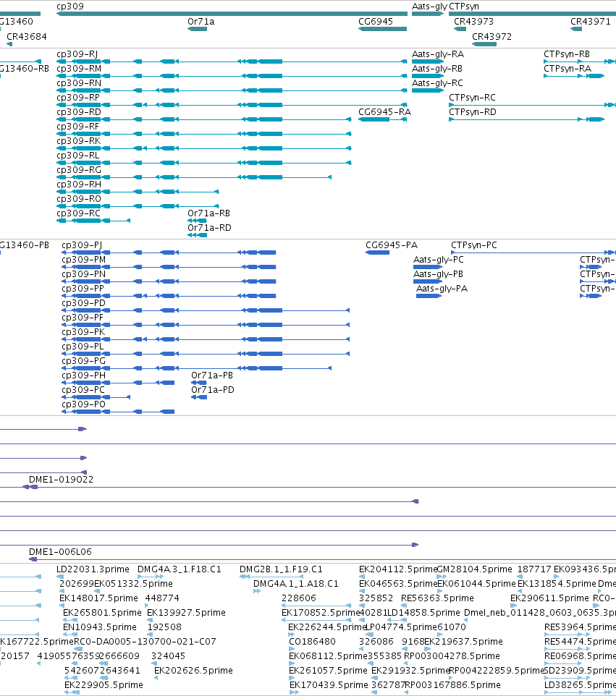Select the cp309-PN protein label
The image size is (616, 696).
tap(83, 274)
